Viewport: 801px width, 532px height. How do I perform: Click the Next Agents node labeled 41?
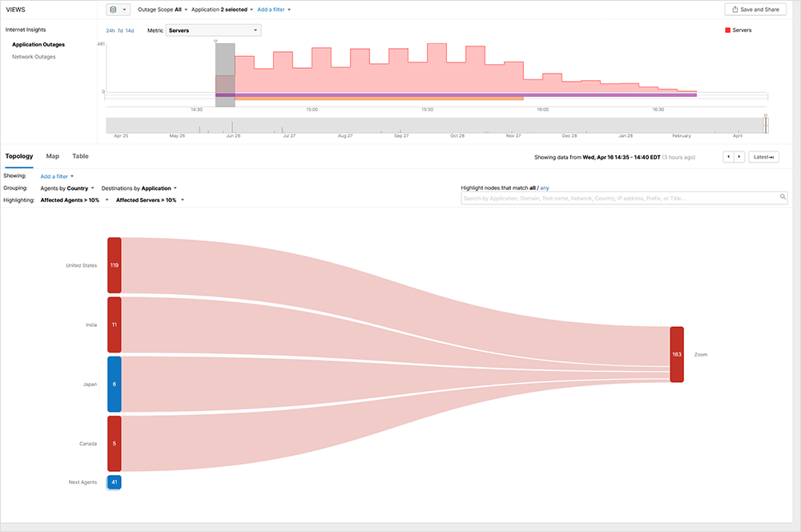115,482
